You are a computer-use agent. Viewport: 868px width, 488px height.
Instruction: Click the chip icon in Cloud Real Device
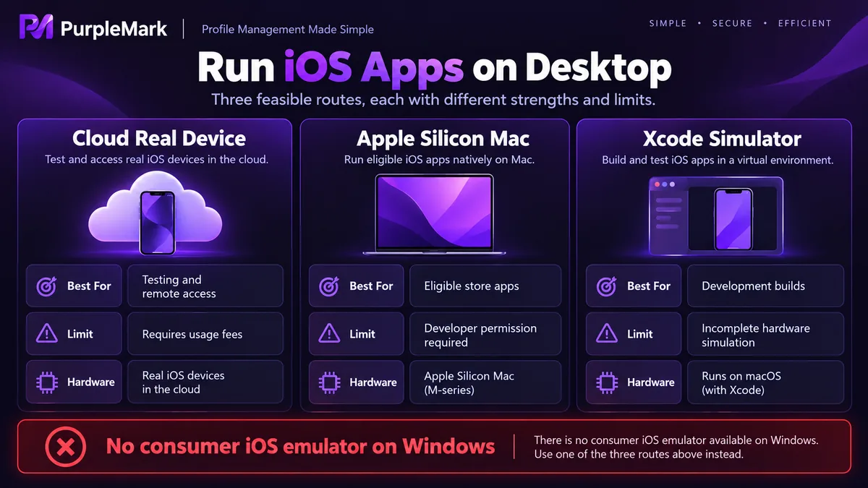(x=46, y=382)
